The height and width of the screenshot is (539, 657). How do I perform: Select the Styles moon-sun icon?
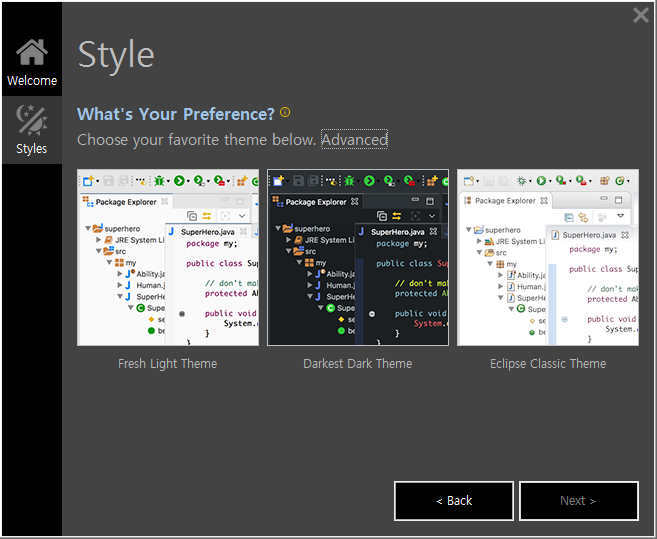(32, 120)
